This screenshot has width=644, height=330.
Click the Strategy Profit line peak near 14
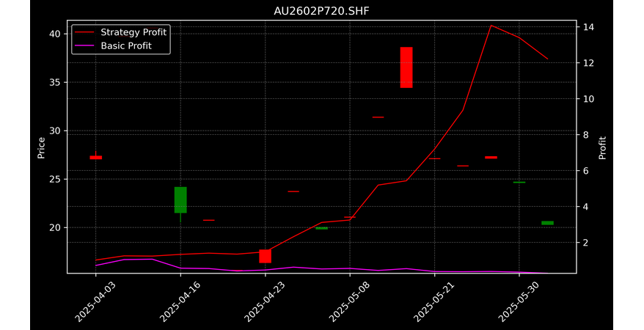click(x=491, y=26)
